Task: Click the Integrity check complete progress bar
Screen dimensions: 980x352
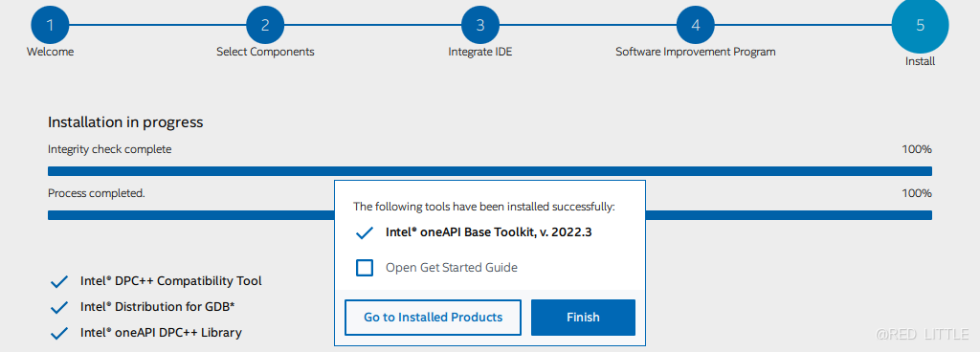Action: (490, 171)
